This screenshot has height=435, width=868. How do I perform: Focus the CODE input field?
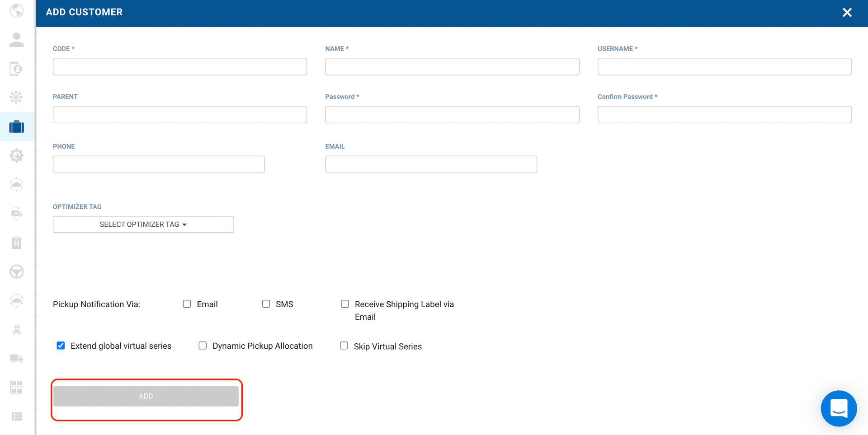180,67
